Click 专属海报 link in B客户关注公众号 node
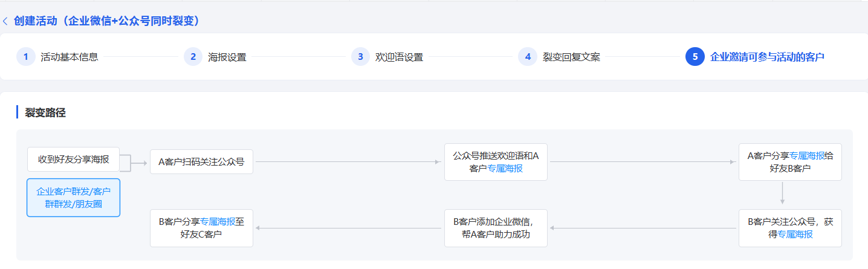 click(x=795, y=235)
